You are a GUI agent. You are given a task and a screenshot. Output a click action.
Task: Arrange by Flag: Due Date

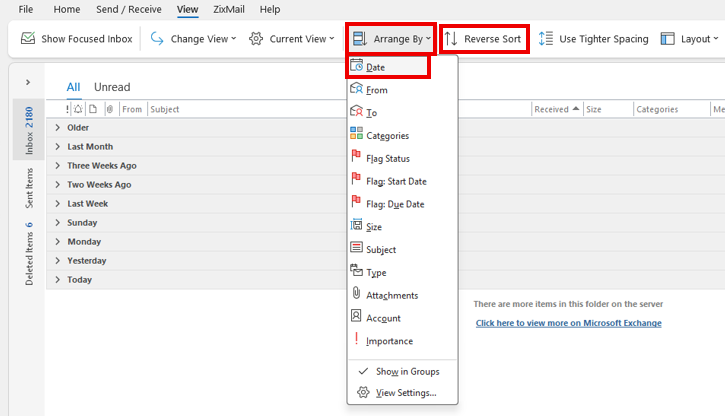point(402,204)
